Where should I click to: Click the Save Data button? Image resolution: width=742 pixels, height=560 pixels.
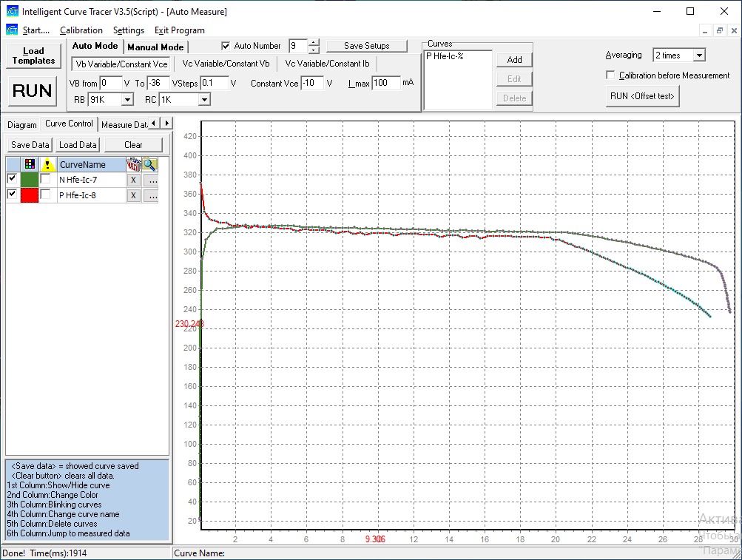coord(30,145)
